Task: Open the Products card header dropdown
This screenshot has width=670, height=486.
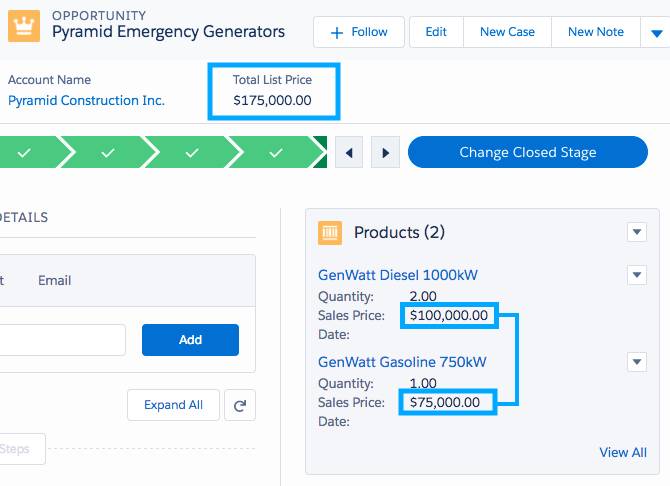Action: coord(637,232)
